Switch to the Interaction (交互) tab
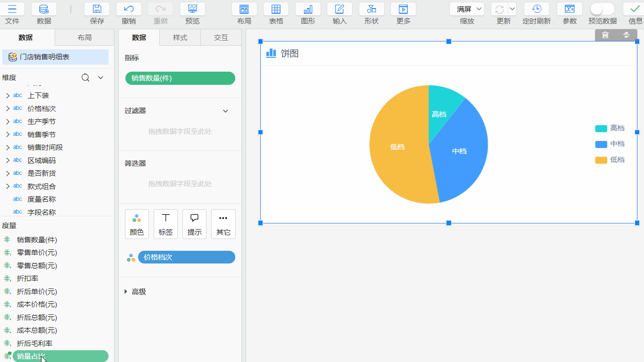Viewport: 644px width, 362px height. [x=221, y=38]
